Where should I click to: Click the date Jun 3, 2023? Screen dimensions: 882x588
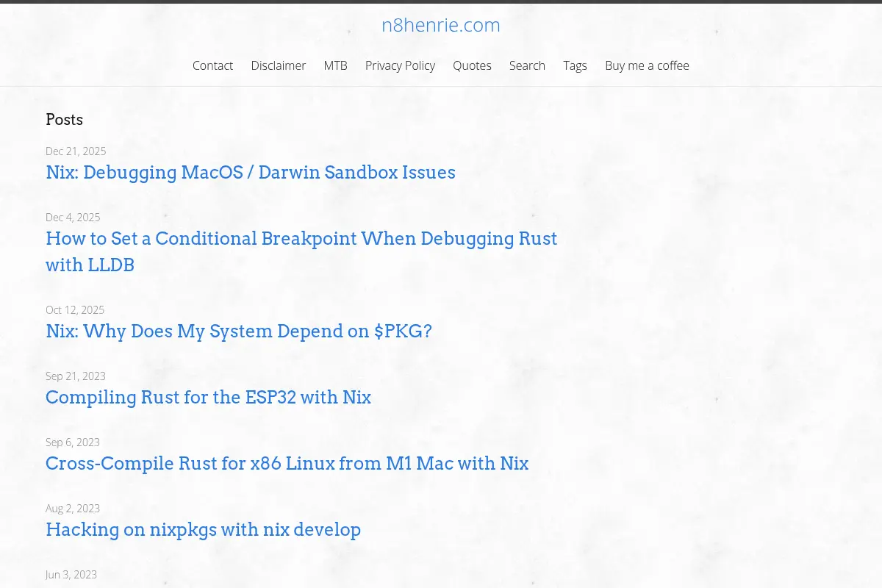coord(71,575)
